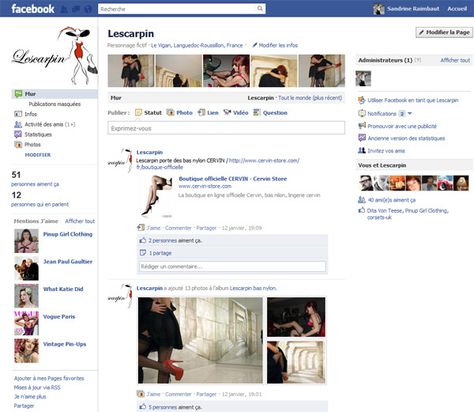Click MODIFIER link under sidebar menu

38,155
